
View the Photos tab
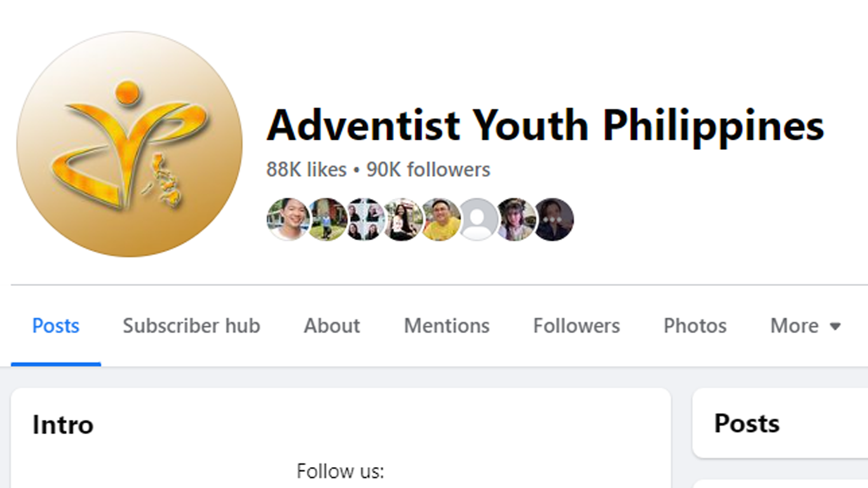pos(695,326)
